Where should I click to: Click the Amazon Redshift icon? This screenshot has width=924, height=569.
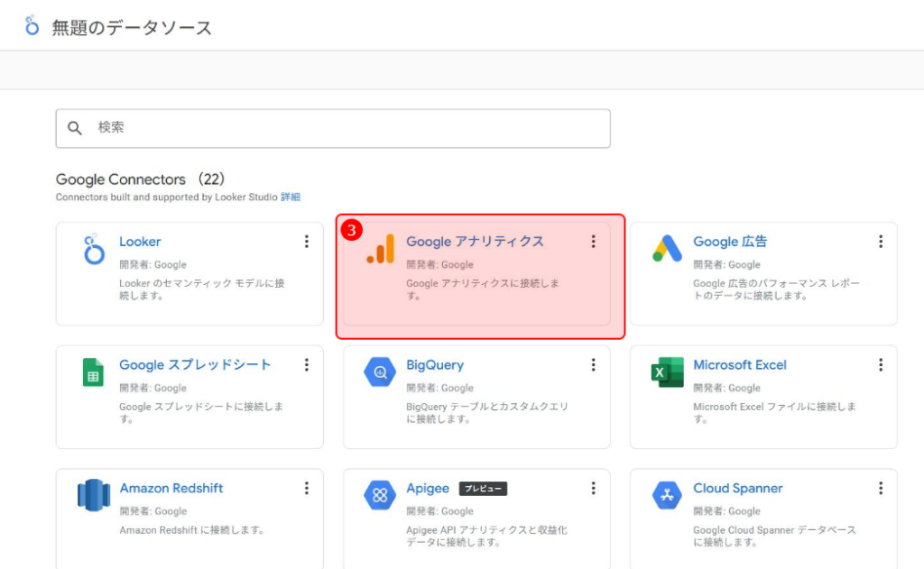(x=93, y=495)
